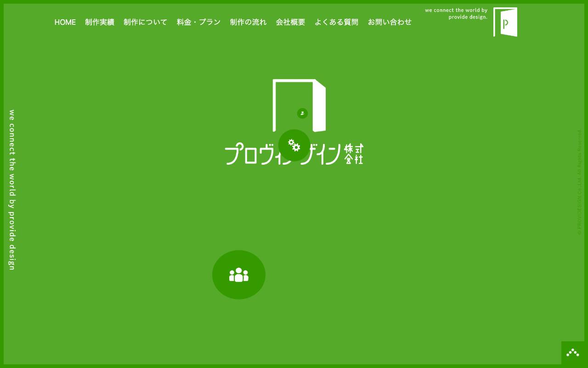Click the HOME menu item
This screenshot has height=368, width=588.
pyautogui.click(x=65, y=22)
